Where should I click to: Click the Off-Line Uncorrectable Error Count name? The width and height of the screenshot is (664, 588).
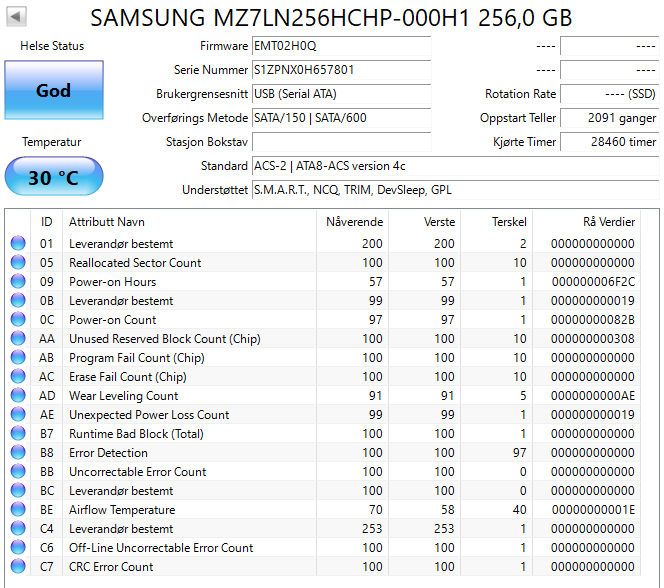pos(161,548)
